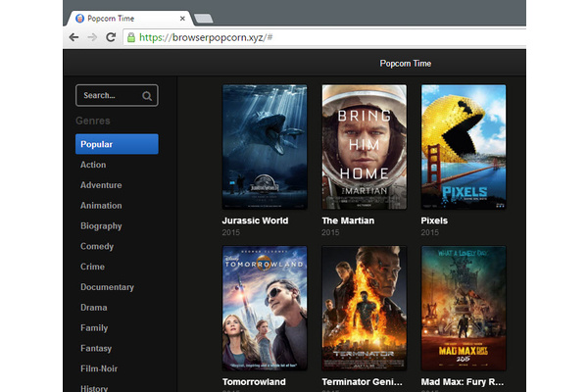Click the Terminator Geni... title
588x392 pixels.
coord(362,382)
